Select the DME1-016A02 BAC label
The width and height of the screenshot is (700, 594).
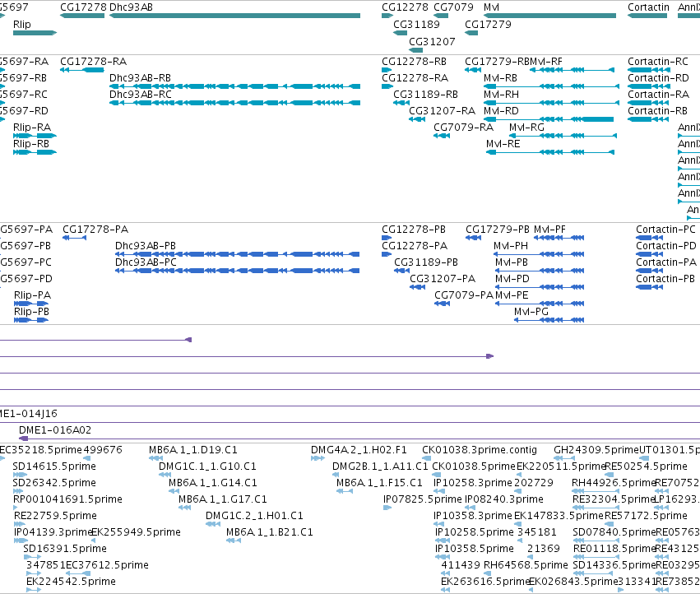coord(55,430)
